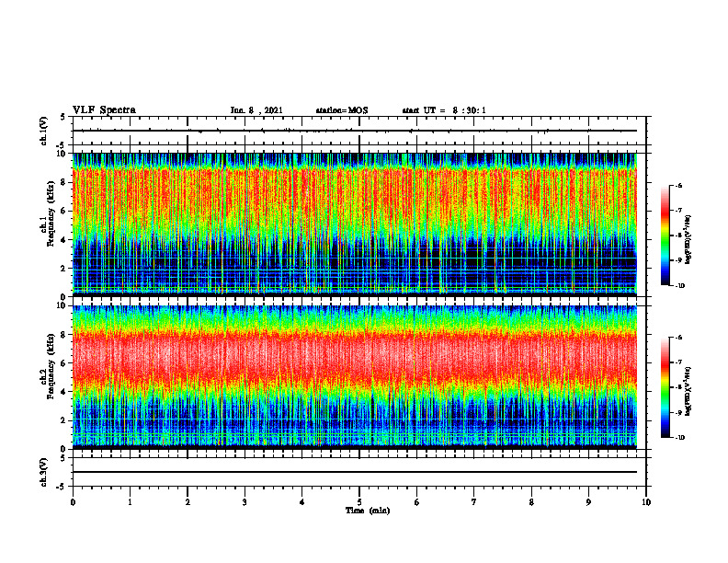Click the ch.1 spectrogram color bar
728x563 pixels.
[665, 236]
